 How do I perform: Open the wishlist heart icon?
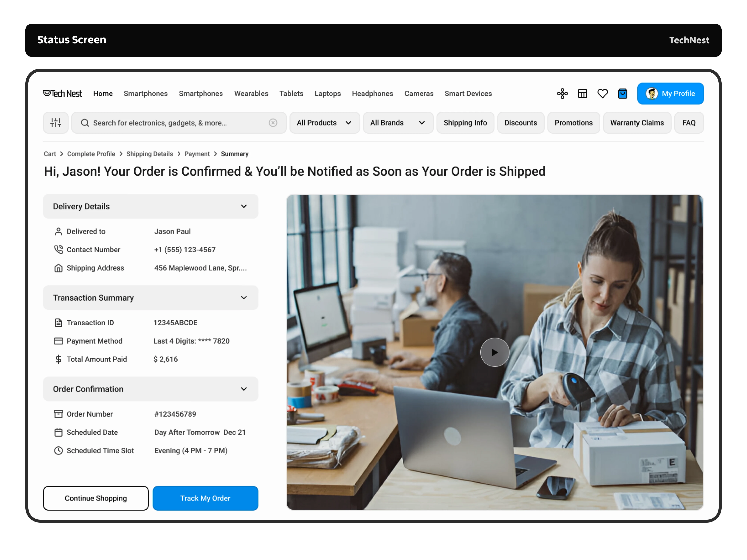coord(602,94)
